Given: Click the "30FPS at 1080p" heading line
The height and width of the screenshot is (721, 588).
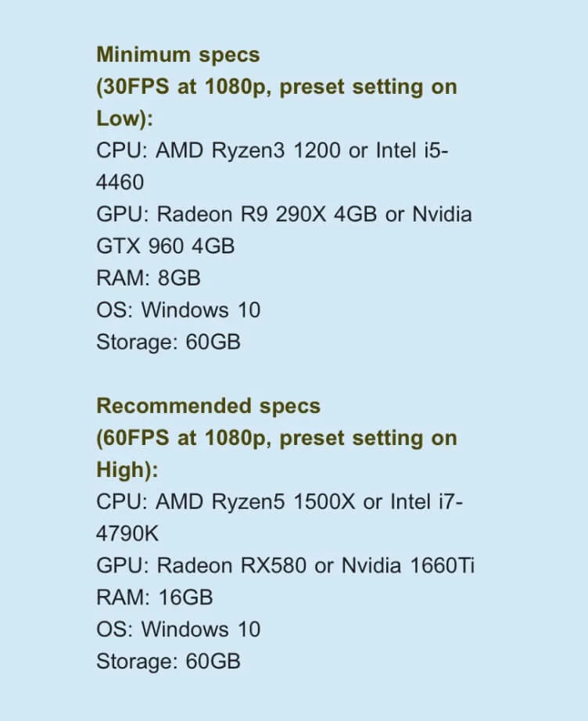Looking at the screenshot, I should (x=277, y=87).
